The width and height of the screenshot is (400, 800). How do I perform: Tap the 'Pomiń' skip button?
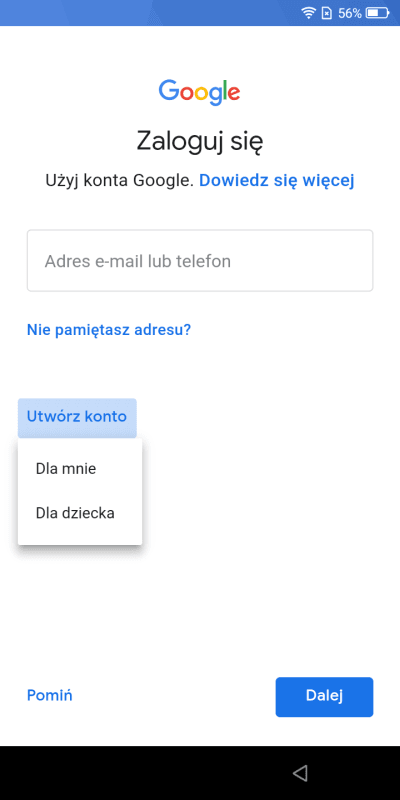(49, 695)
